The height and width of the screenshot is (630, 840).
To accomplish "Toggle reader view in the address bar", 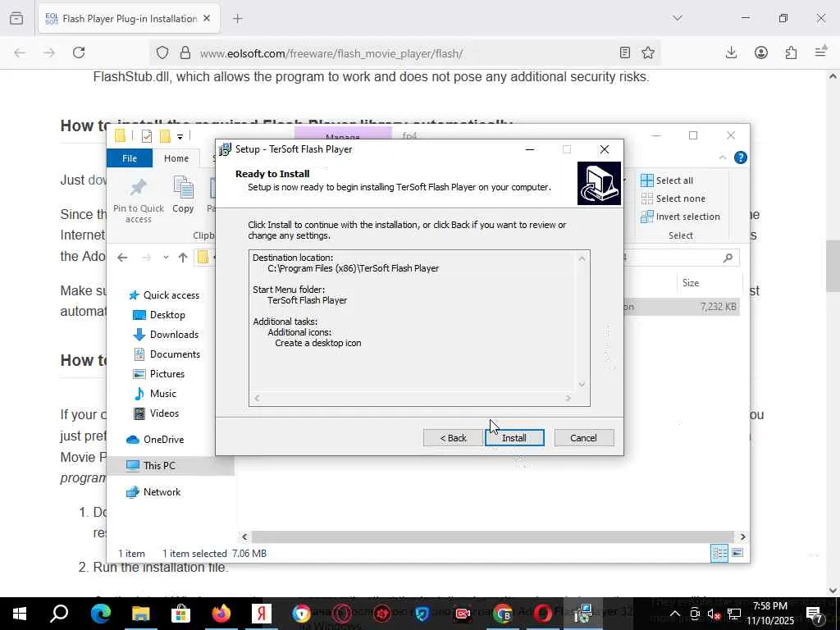I will [624, 52].
